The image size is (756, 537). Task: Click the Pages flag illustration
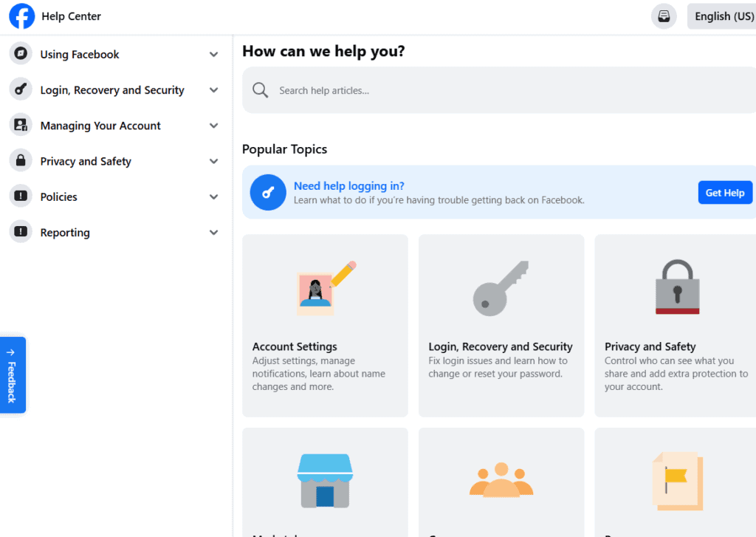point(678,481)
